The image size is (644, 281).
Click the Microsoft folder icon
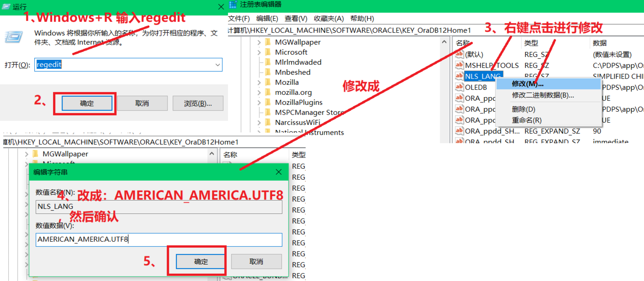click(x=268, y=52)
